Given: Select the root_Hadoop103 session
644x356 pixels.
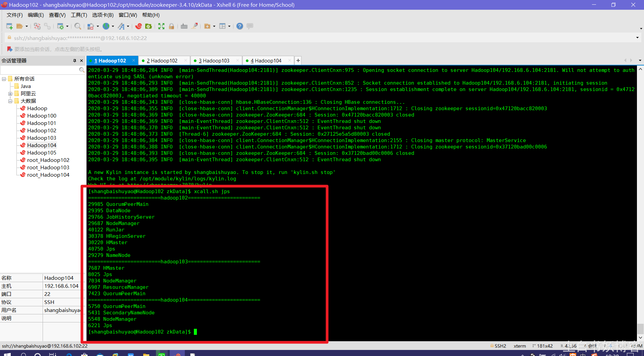Looking at the screenshot, I should tap(48, 168).
